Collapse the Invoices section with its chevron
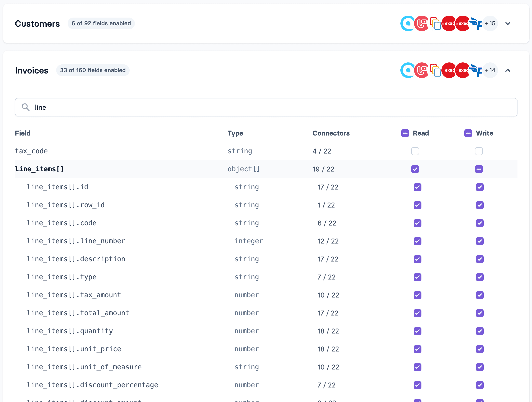 click(x=508, y=70)
